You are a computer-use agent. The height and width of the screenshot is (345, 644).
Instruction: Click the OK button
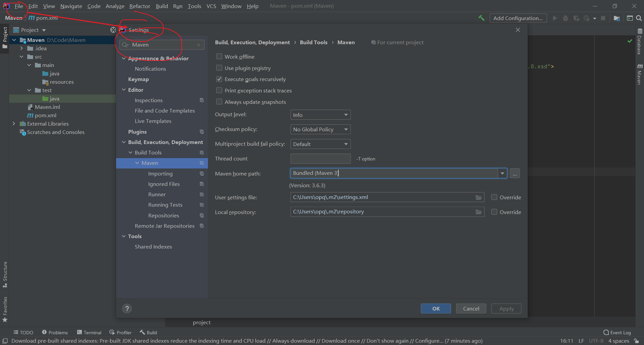click(x=436, y=308)
